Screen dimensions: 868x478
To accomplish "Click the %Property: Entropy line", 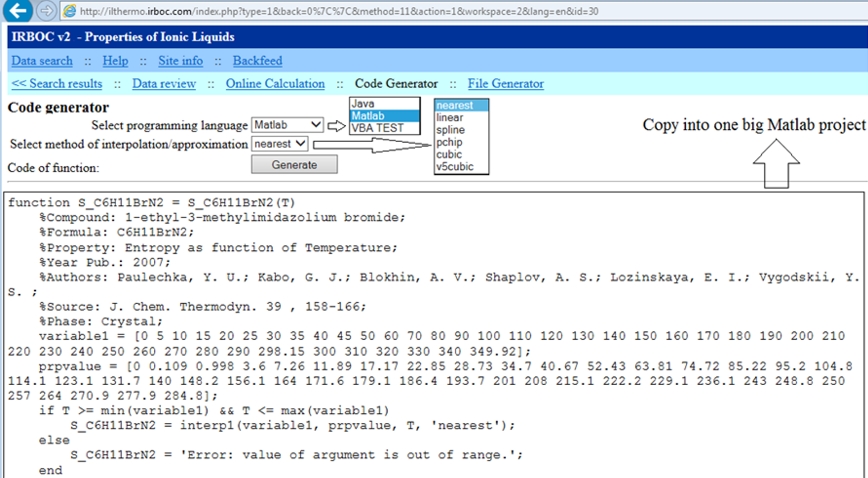I will click(218, 247).
